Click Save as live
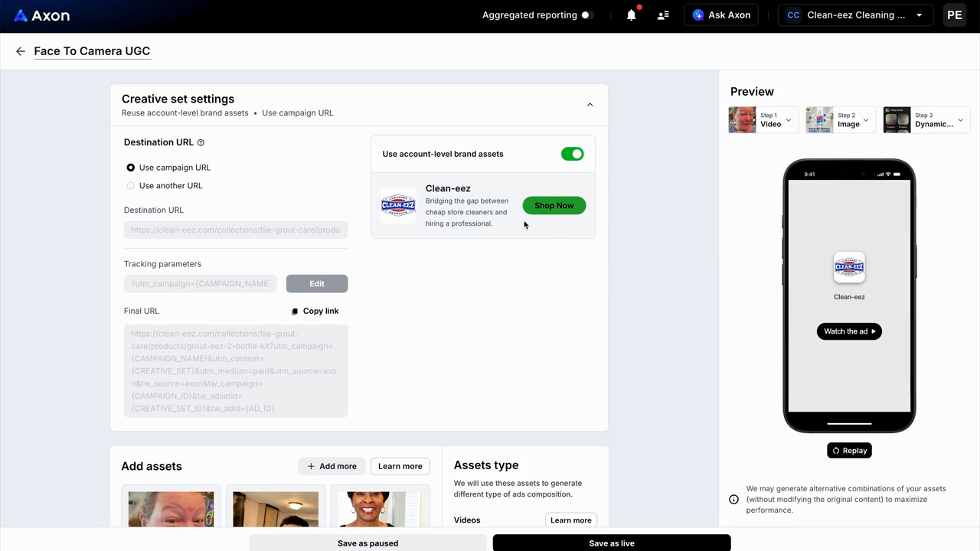980x551 pixels. (612, 543)
